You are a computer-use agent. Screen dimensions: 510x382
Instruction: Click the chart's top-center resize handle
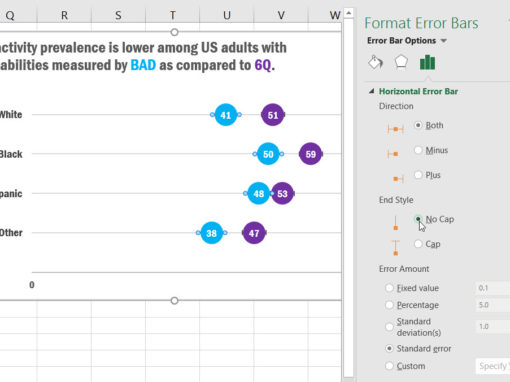pyautogui.click(x=174, y=32)
